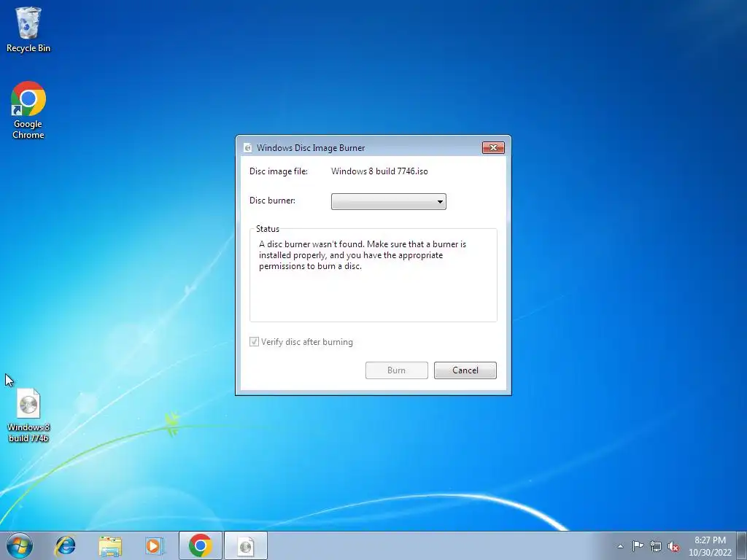747x560 pixels.
Task: Cancel the Disc Image Burner dialog
Action: [465, 370]
